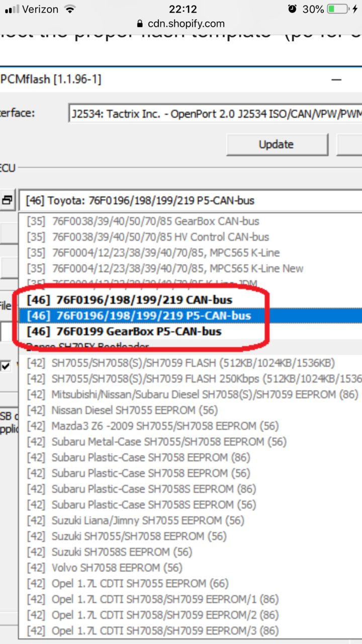Tap the cdn.shopify.com address bar
The image size is (362, 644).
coord(180,24)
